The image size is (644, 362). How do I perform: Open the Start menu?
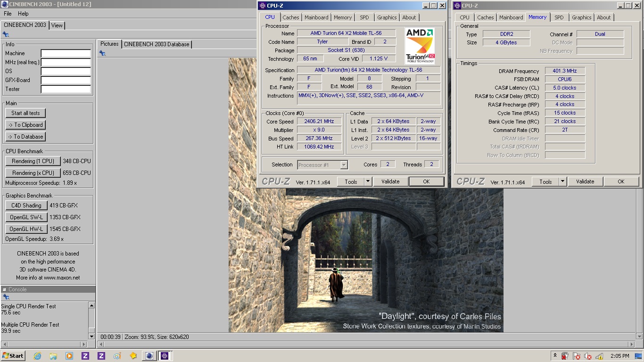13,356
